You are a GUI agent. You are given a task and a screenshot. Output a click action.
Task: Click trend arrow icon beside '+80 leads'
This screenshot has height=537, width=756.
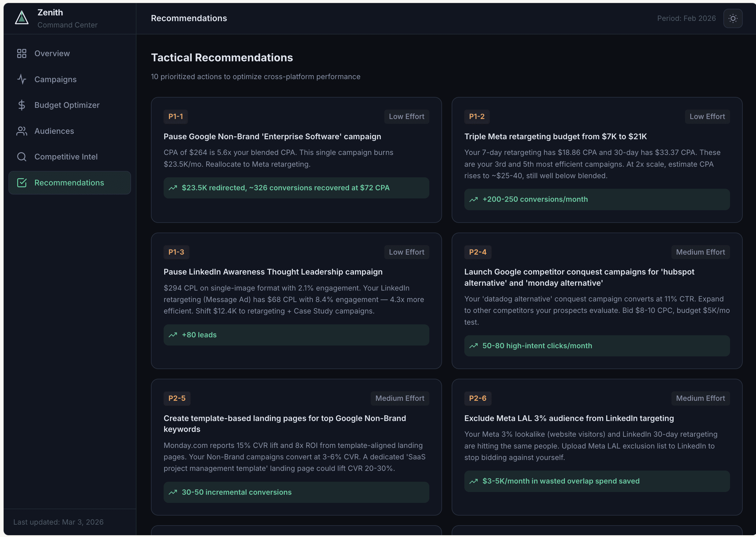click(x=173, y=335)
